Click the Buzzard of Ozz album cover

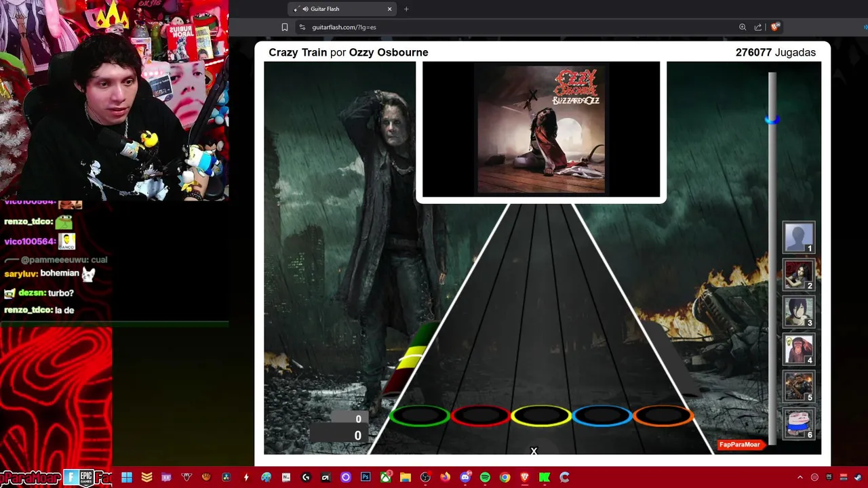click(541, 129)
